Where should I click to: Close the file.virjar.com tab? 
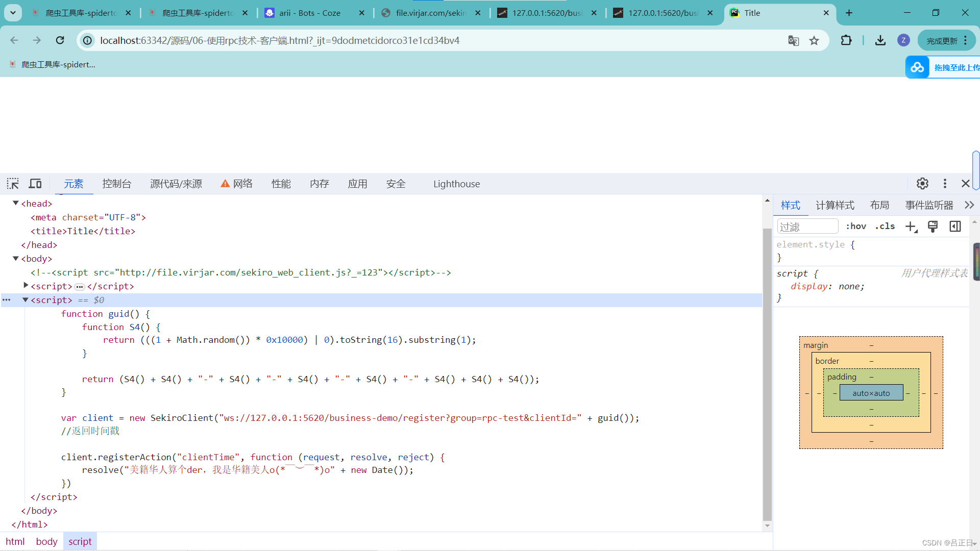click(x=478, y=13)
